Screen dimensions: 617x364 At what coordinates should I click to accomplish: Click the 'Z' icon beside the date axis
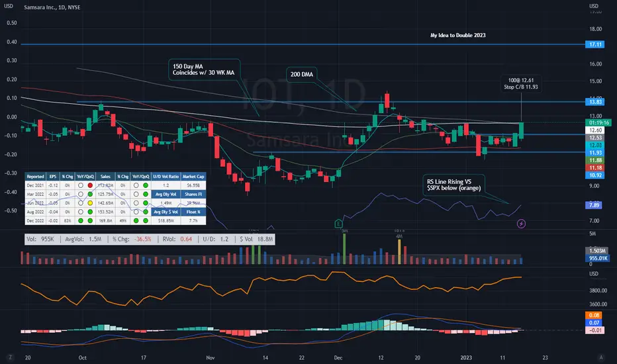(10, 357)
